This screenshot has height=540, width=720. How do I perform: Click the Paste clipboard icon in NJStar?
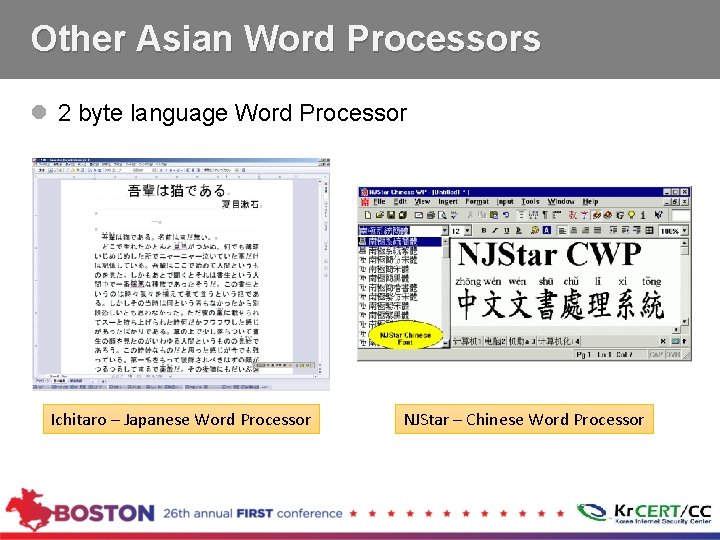494,215
